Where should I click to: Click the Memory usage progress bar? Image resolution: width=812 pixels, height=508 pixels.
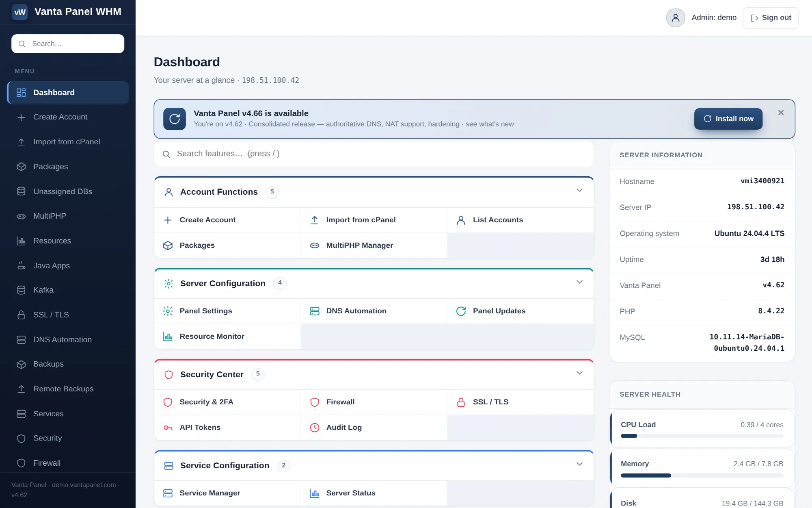[702, 475]
